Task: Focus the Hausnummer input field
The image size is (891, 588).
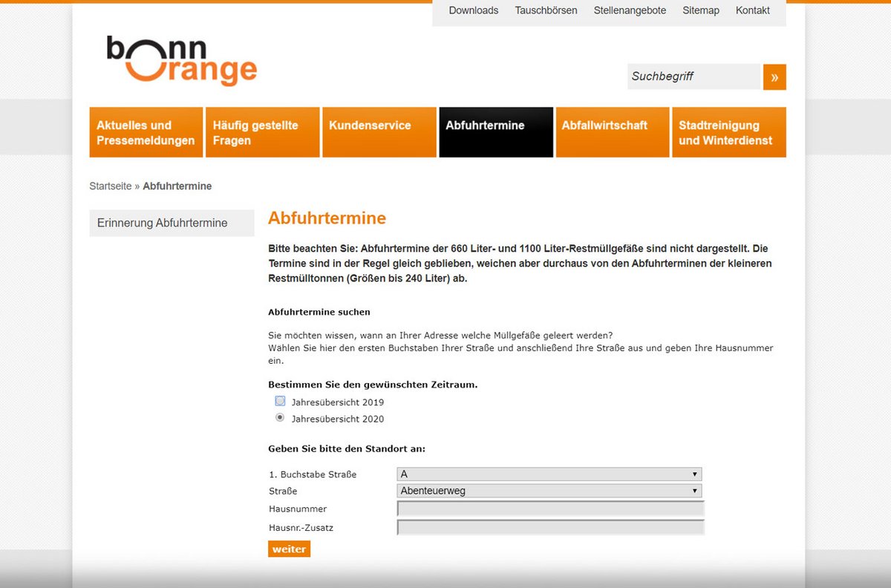Action: [551, 509]
